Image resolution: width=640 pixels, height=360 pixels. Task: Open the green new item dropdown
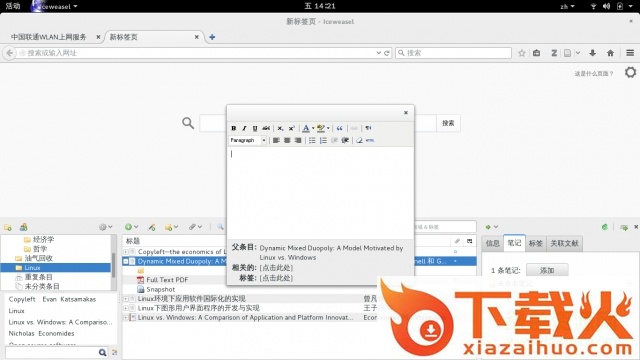[x=131, y=227]
